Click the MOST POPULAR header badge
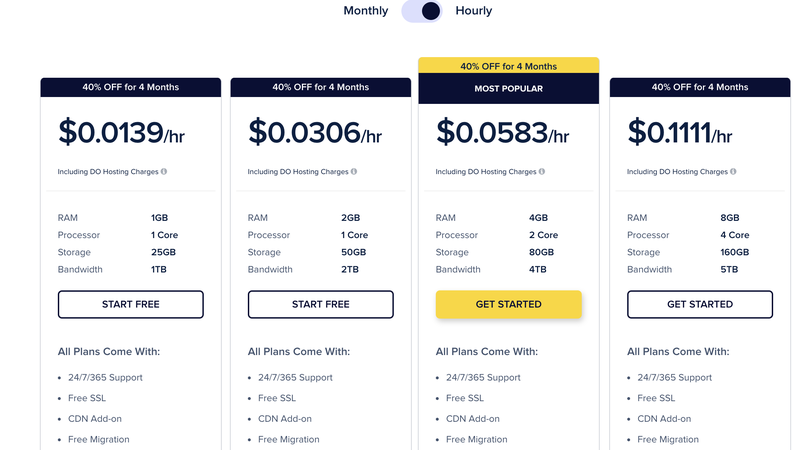This screenshot has height=450, width=800. [x=509, y=89]
